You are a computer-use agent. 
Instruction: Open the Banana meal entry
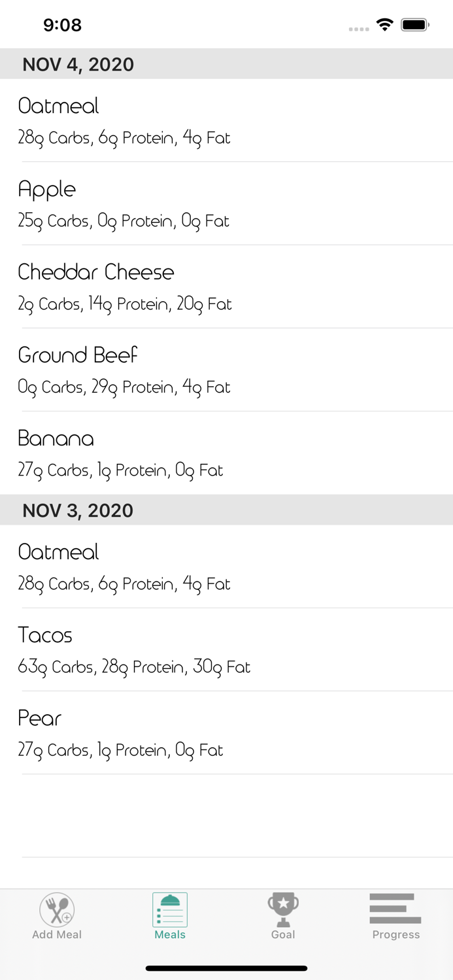(226, 453)
